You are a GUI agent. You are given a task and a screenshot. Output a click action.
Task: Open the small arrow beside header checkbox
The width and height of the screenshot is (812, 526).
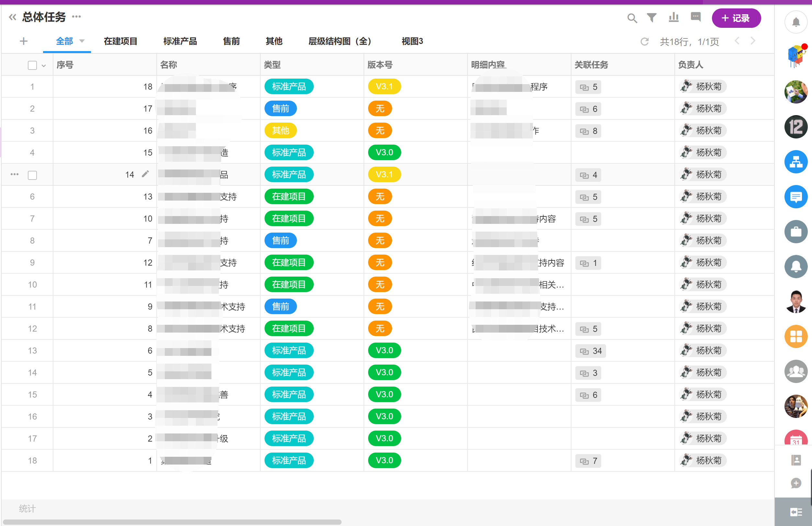tap(44, 65)
